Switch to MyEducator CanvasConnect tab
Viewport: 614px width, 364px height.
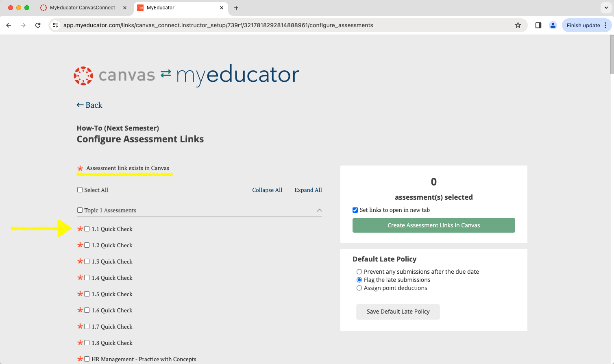point(83,8)
